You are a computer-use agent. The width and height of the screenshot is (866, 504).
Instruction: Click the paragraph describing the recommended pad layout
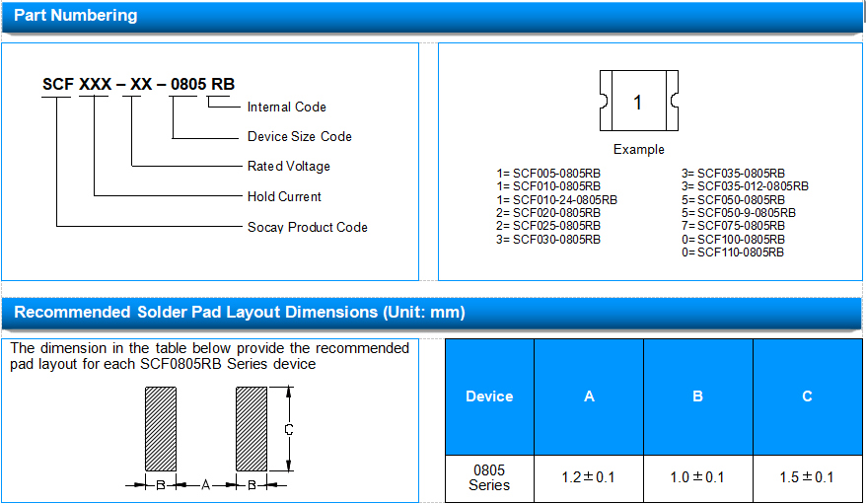[x=209, y=356]
